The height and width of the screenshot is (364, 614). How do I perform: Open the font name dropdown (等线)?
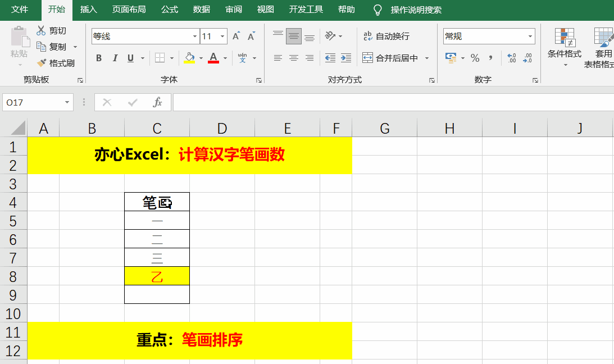[194, 37]
